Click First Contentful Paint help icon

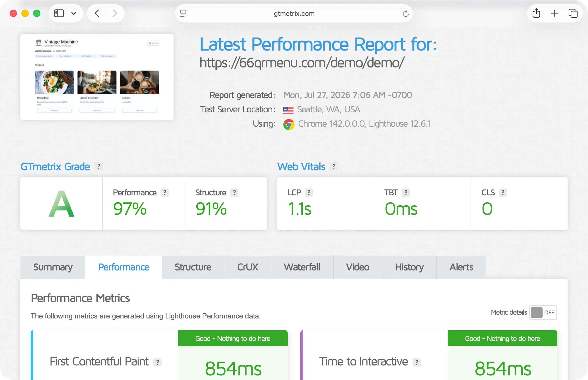coord(157,362)
